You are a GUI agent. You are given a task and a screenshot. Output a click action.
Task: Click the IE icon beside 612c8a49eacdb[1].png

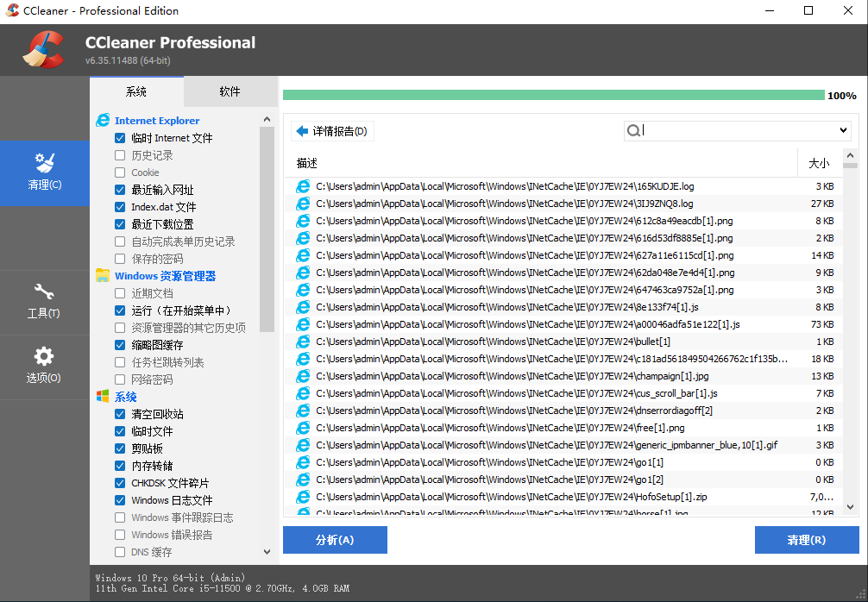point(303,221)
